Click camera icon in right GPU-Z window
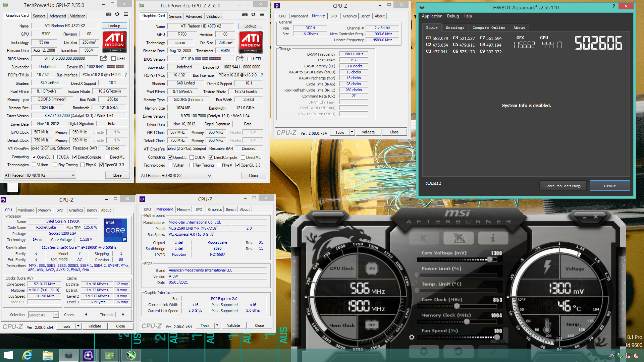This screenshot has height=362, width=644. coord(245,15)
